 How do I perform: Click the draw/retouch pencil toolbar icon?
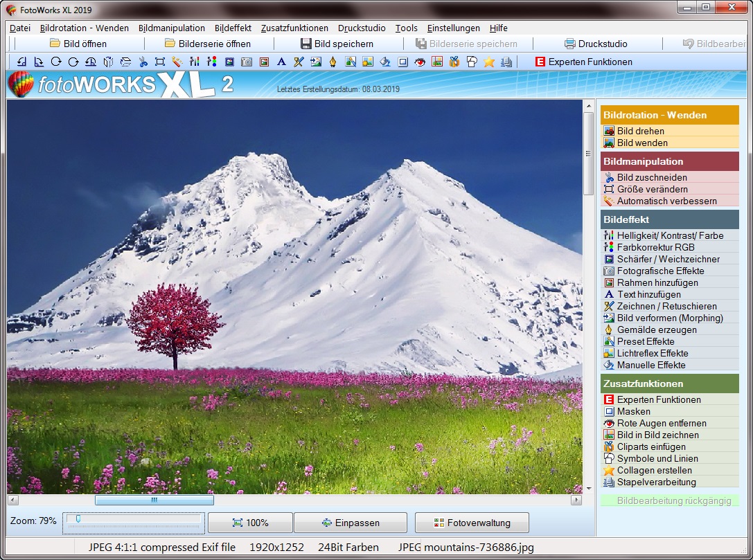299,62
